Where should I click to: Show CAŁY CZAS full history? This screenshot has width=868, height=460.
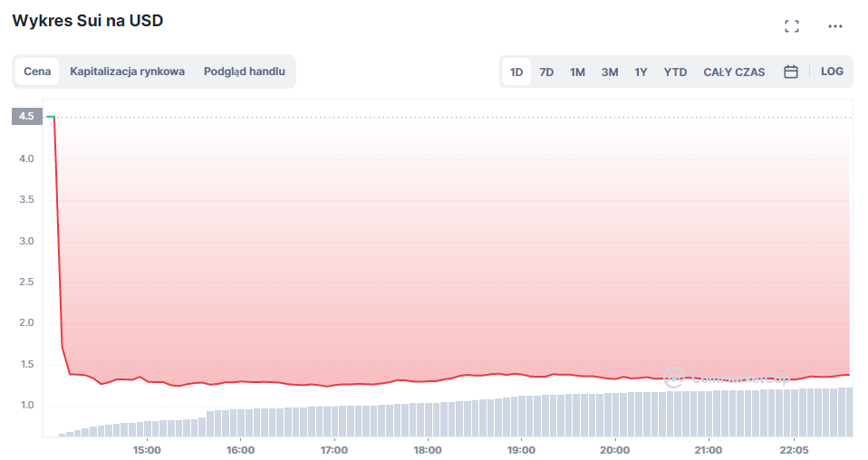734,72
